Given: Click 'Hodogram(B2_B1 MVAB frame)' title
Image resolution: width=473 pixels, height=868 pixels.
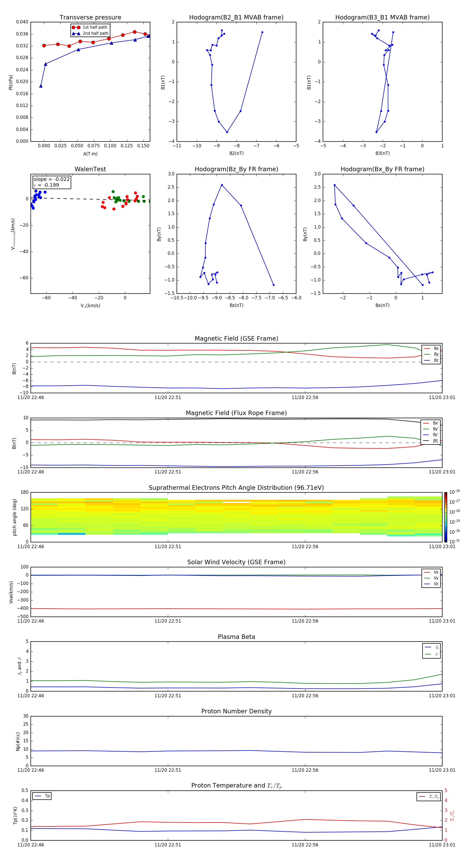Looking at the screenshot, I should point(236,17).
